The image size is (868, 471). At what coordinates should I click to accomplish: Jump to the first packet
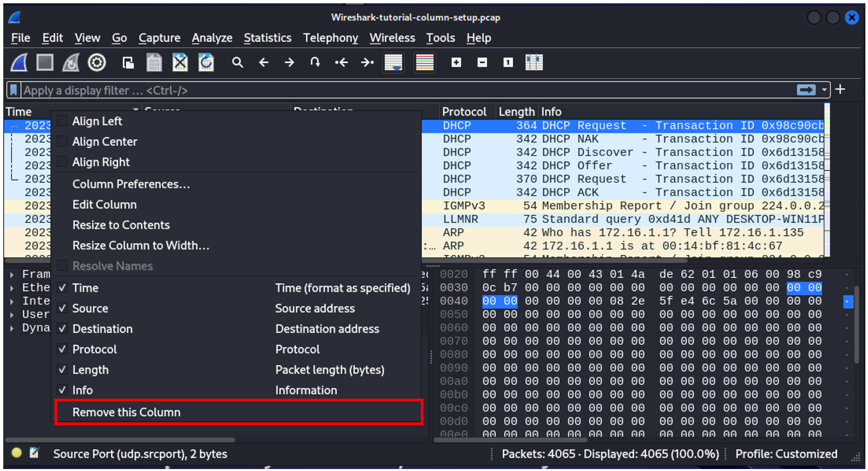coord(341,62)
